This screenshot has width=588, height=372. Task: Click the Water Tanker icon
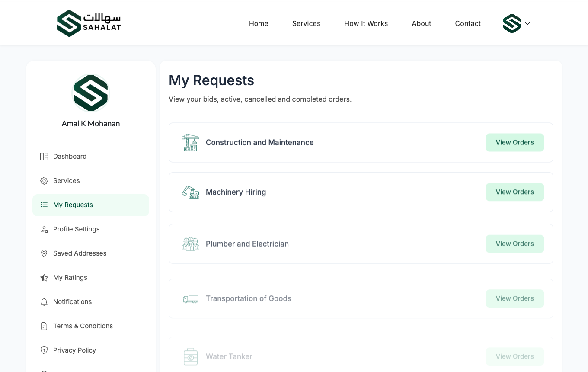191,356
